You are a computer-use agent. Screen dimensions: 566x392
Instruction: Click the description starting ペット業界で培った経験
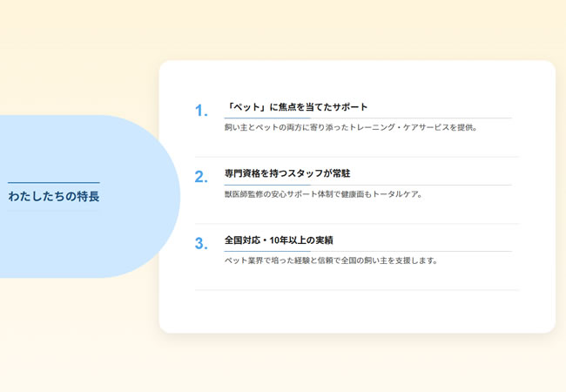pos(331,260)
